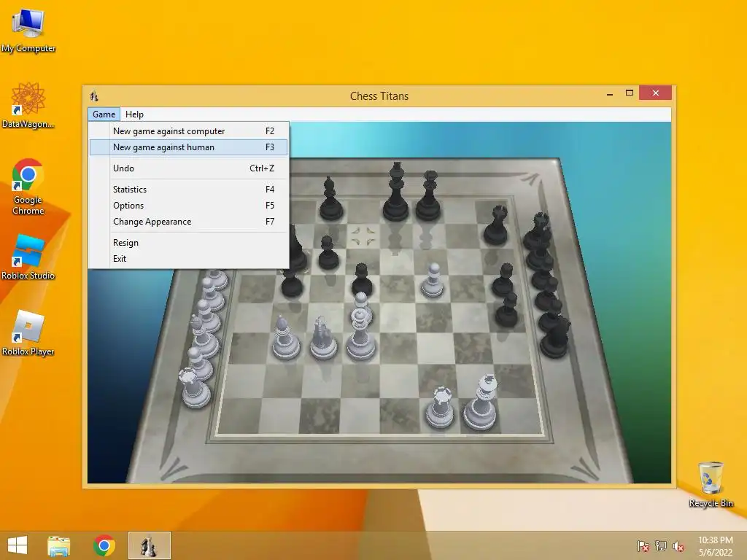Open Action Center flag tray icon

point(643,545)
